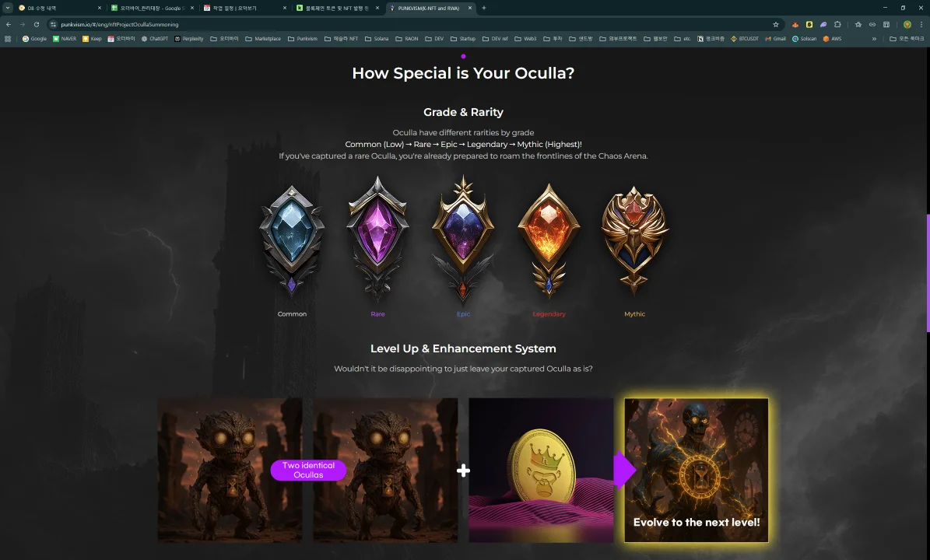Screen dimensions: 930x560
Task: Open the Marketplace bookmarks folder
Action: [x=263, y=39]
